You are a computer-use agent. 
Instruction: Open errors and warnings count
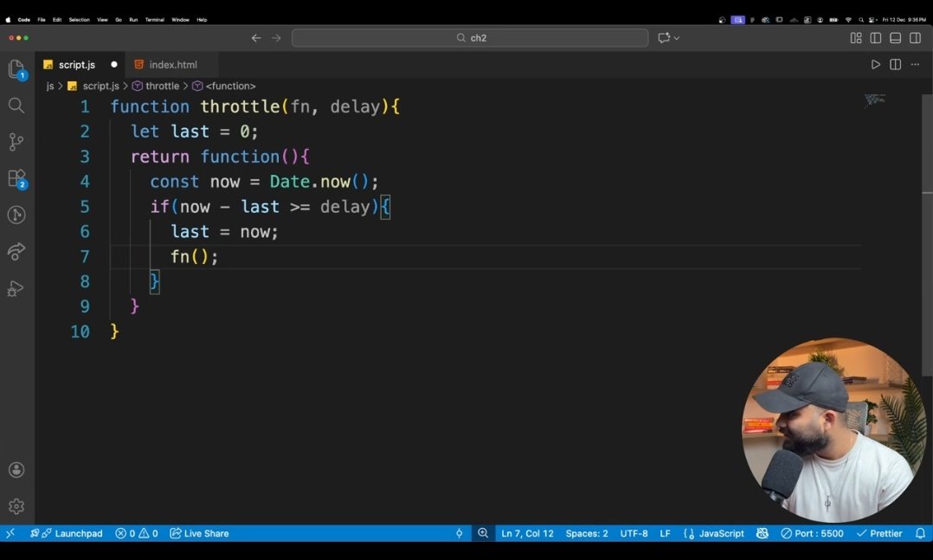click(x=137, y=533)
